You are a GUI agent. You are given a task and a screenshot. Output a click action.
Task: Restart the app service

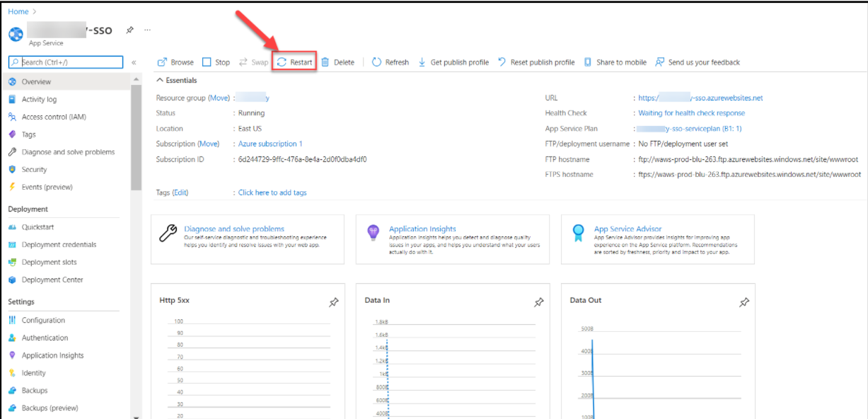294,62
